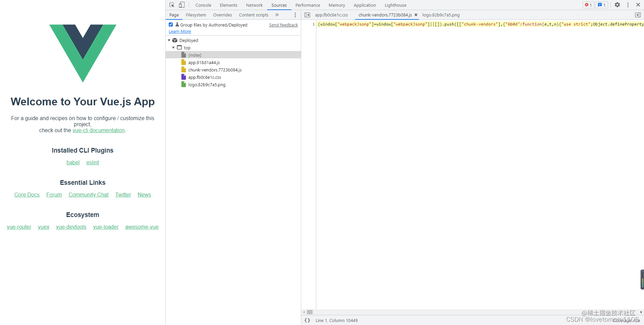
Task: Pretty print the code with braces icon
Action: tap(307, 320)
